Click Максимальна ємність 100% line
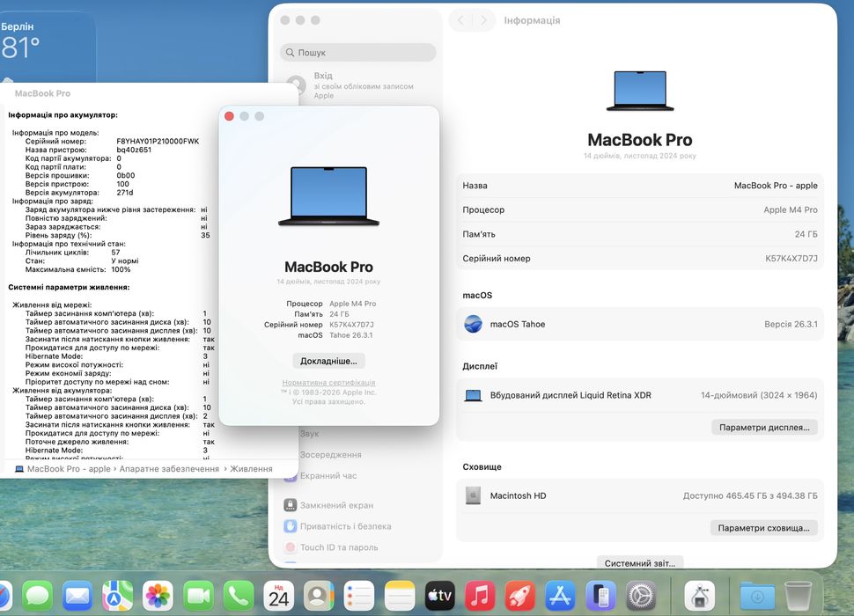Viewport: 854px width, 616px height. pos(77,269)
